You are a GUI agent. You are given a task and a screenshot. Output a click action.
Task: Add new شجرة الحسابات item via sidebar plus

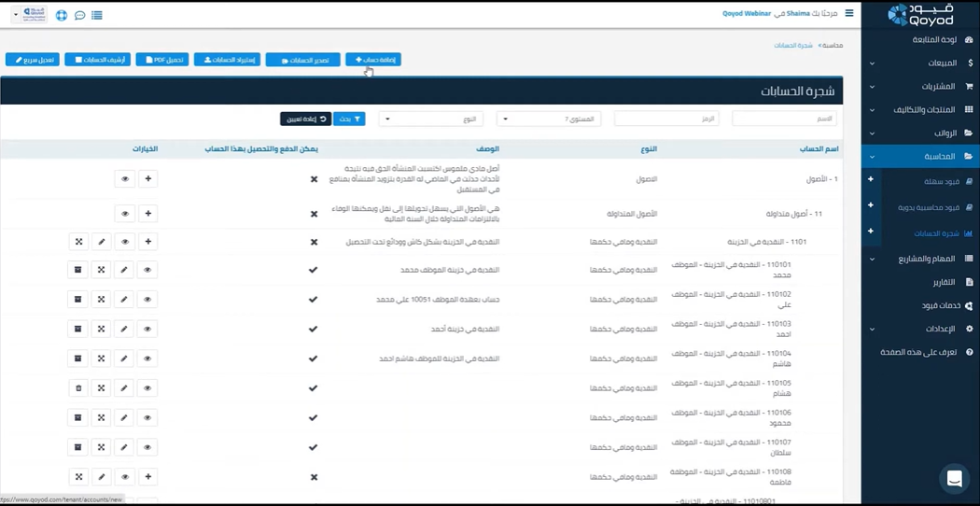pyautogui.click(x=871, y=232)
